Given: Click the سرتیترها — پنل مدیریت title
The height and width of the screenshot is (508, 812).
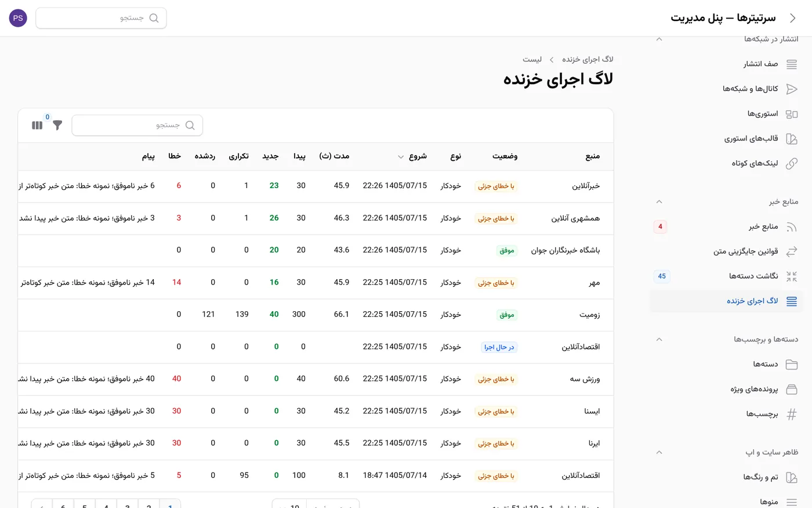Looking at the screenshot, I should (x=723, y=18).
